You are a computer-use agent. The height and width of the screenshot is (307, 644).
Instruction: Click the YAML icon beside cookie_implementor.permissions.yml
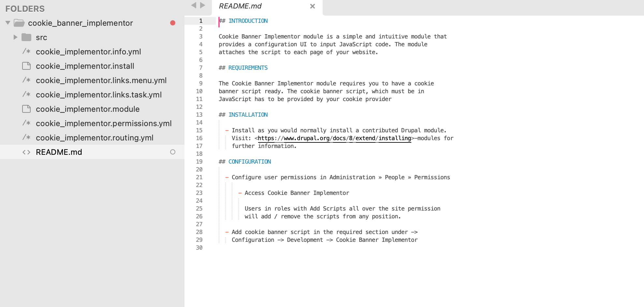(x=26, y=123)
